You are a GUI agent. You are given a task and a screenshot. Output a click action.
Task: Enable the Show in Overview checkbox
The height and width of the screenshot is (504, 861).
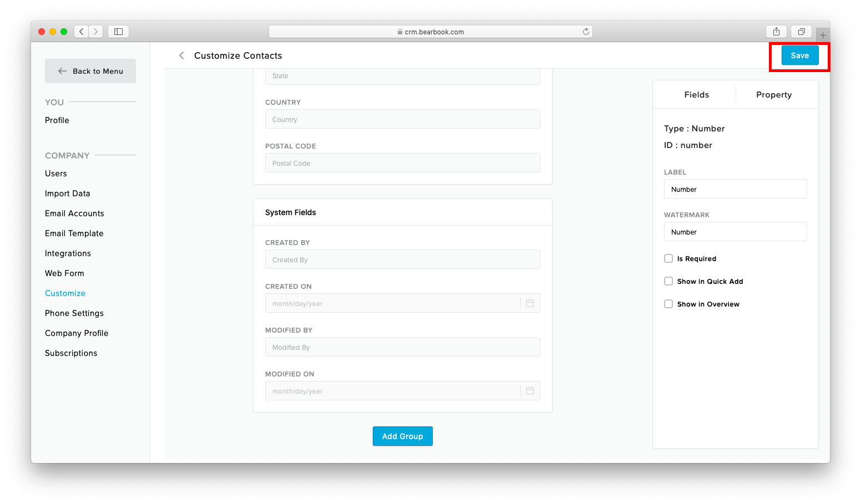[668, 304]
